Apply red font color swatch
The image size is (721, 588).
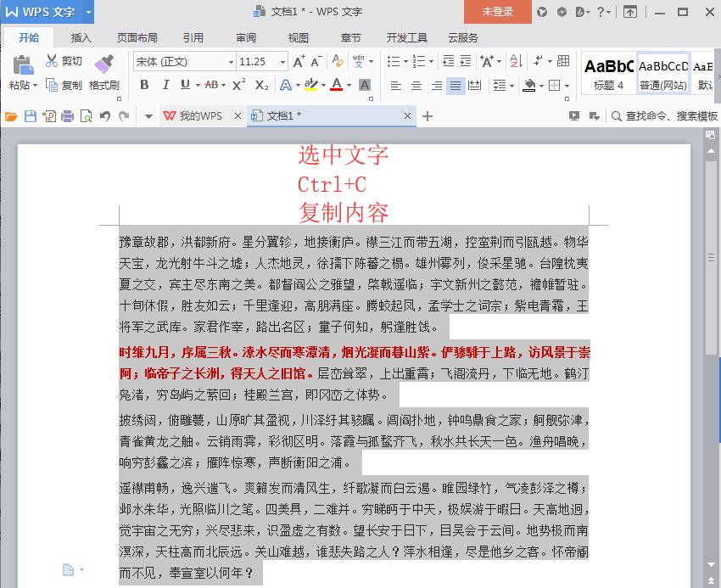click(335, 84)
